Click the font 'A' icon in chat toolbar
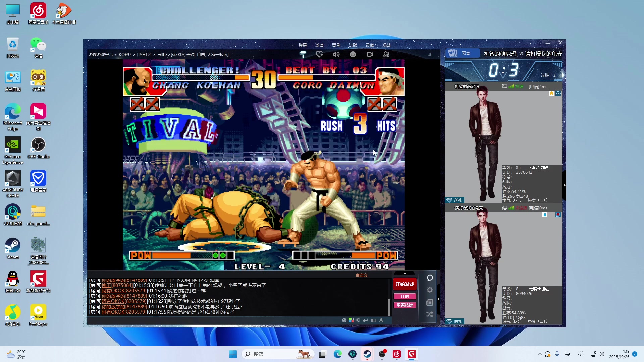Screen dimensions: 644x362 point(381,320)
